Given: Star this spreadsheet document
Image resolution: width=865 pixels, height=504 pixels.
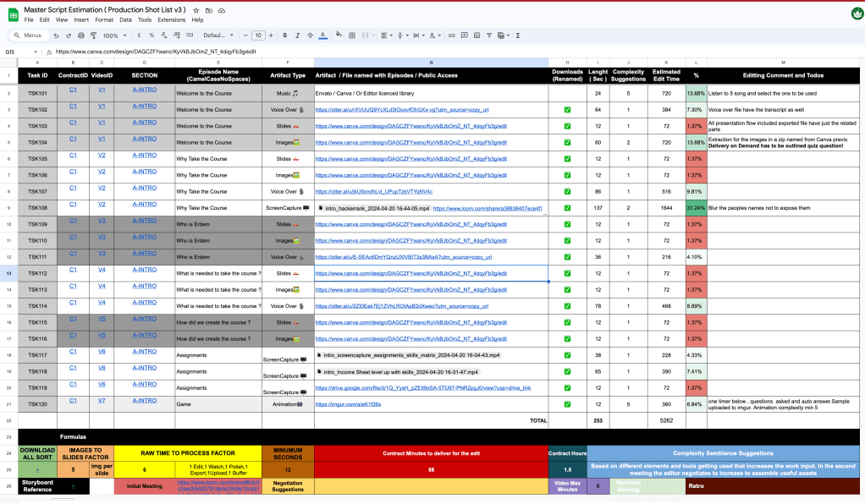Looking at the screenshot, I should click(x=196, y=10).
